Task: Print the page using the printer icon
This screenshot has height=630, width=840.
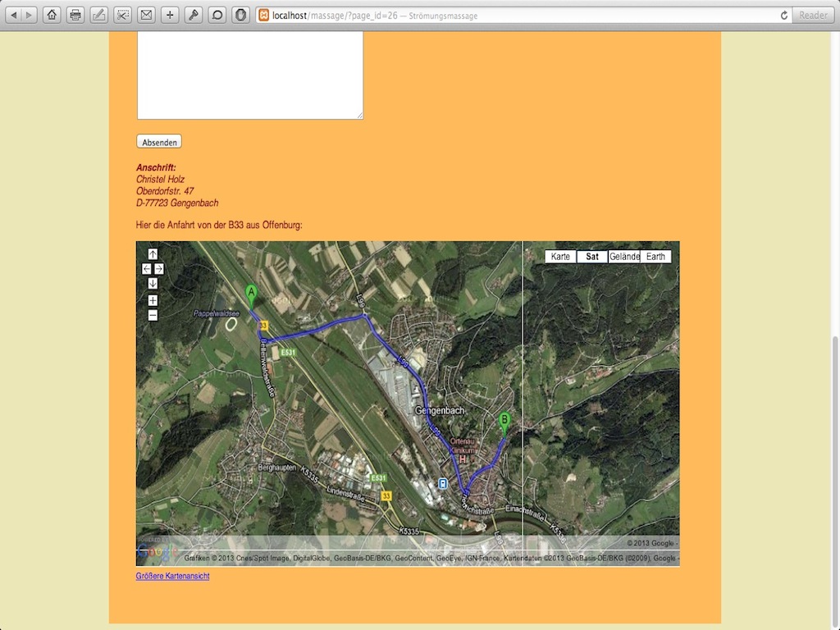Action: pos(75,15)
